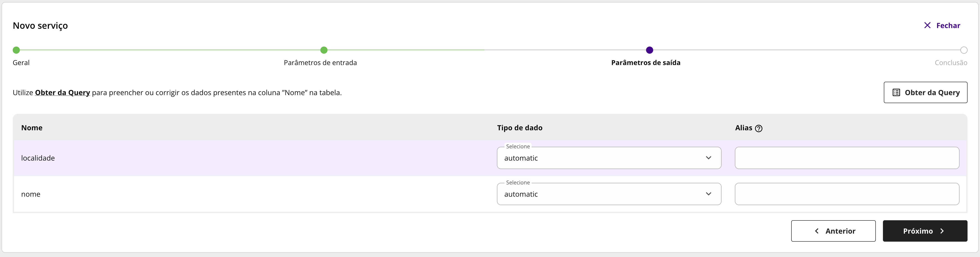980x257 pixels.
Task: Follow the underlined Obter da Query link
Action: pos(62,92)
